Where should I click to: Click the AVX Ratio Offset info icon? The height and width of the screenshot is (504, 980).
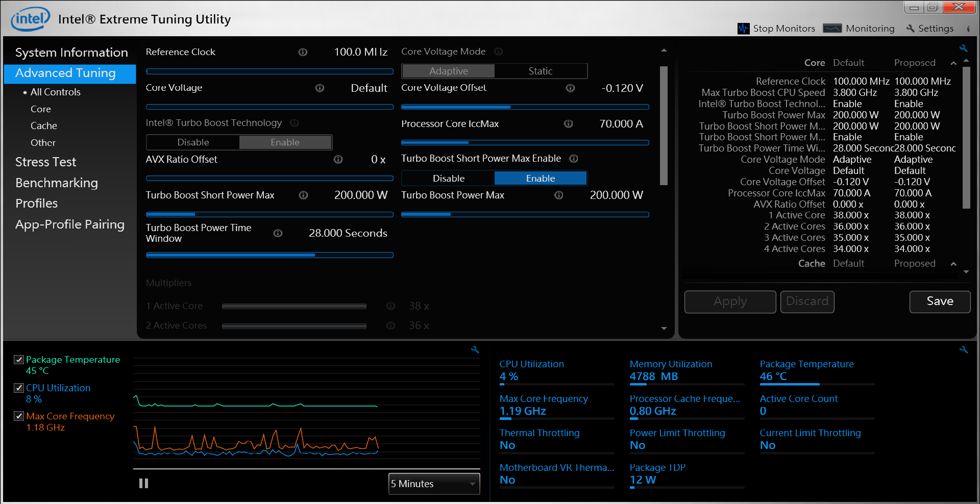pyautogui.click(x=338, y=159)
